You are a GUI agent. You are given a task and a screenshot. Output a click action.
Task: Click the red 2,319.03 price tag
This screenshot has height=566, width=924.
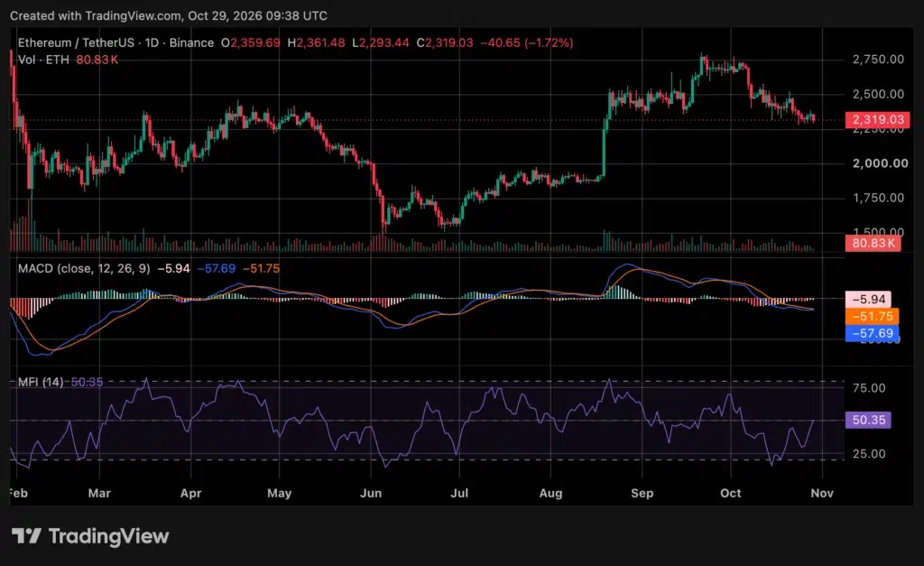coord(877,120)
